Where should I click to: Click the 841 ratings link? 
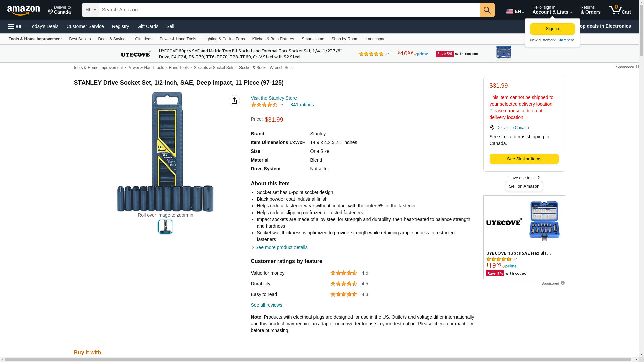[x=302, y=105]
